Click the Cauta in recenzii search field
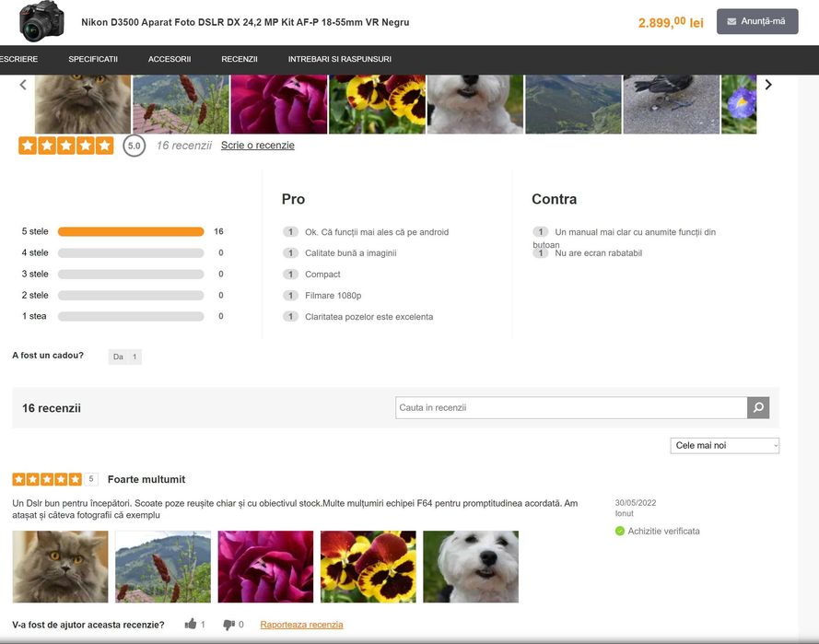Viewport: 819px width, 644px height. click(x=571, y=407)
